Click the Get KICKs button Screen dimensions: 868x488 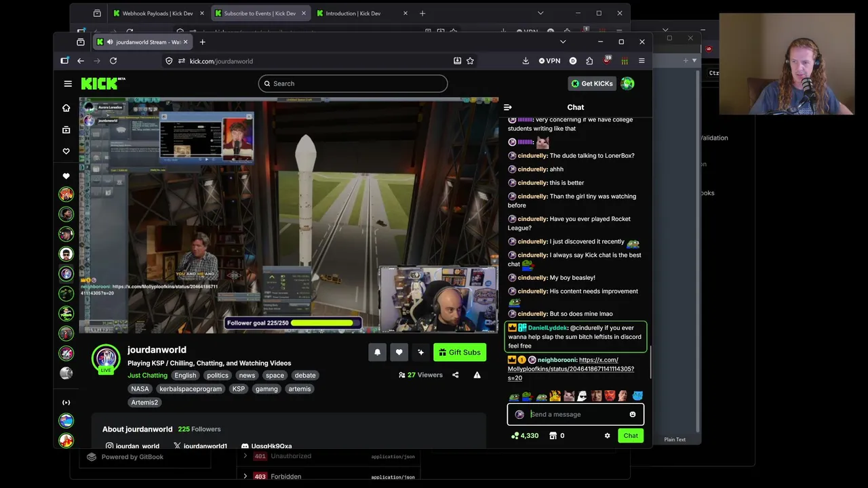click(x=592, y=83)
